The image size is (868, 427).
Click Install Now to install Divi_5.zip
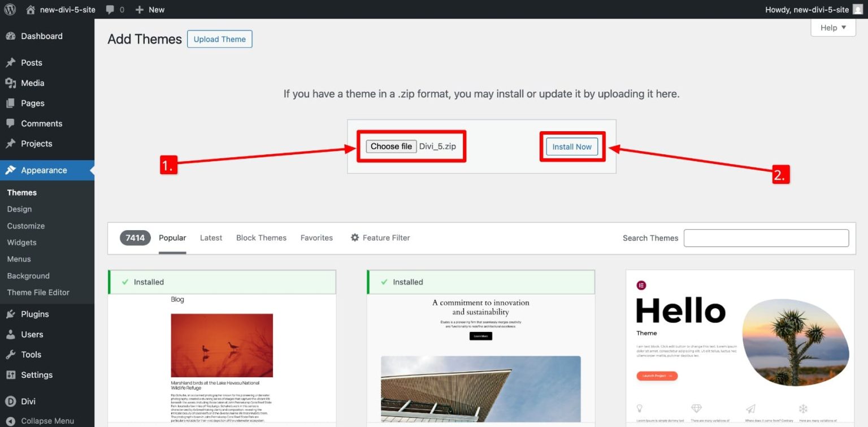572,146
